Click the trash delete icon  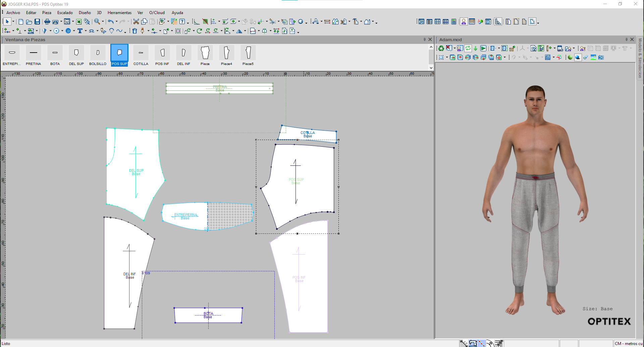(x=135, y=31)
